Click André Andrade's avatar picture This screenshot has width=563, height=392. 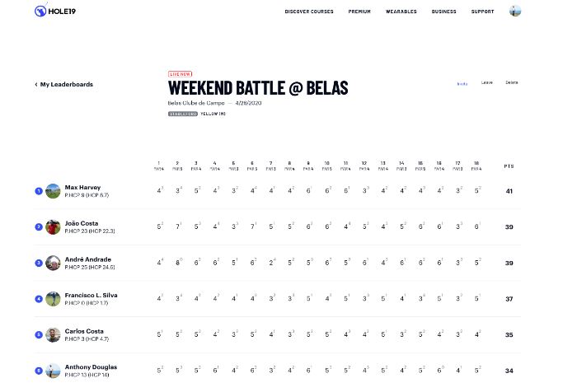(54, 263)
